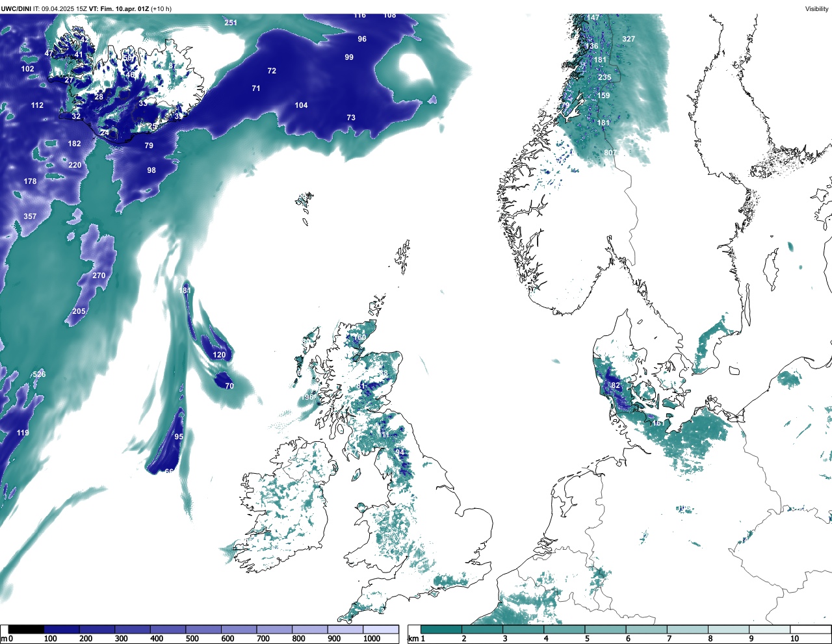Select the '119' value at left edge

[23, 433]
